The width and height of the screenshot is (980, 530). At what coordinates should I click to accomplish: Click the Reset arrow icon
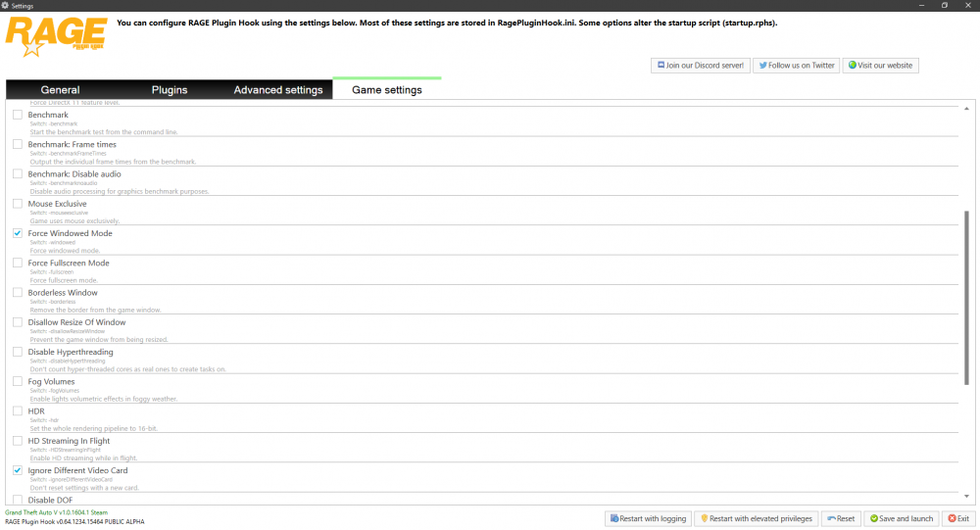pos(831,518)
